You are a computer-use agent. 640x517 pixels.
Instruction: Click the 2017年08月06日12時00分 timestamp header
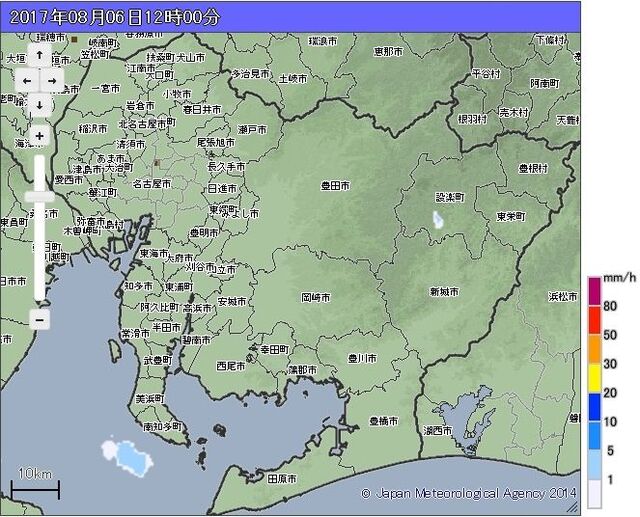115,17
